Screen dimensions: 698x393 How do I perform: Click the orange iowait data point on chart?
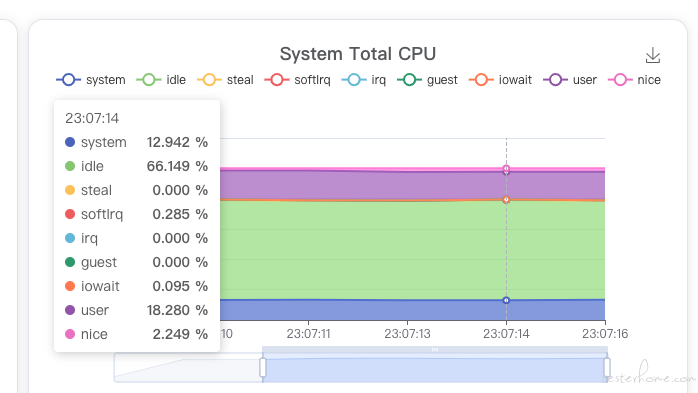506,199
